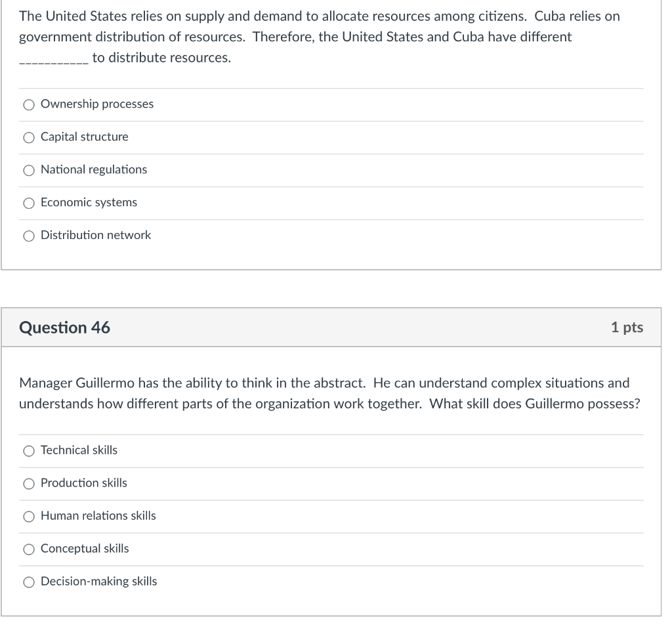
Task: Click the 1 pts label
Action: click(x=626, y=327)
